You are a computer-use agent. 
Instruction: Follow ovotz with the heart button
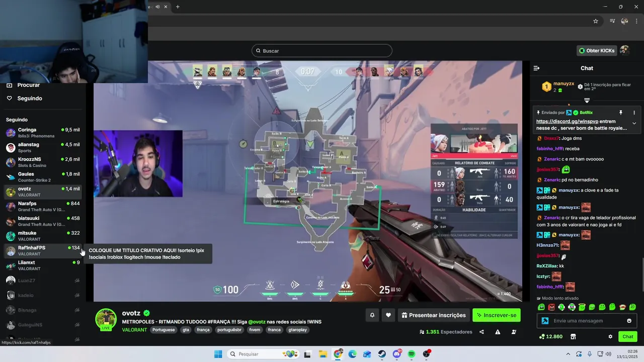(388, 315)
